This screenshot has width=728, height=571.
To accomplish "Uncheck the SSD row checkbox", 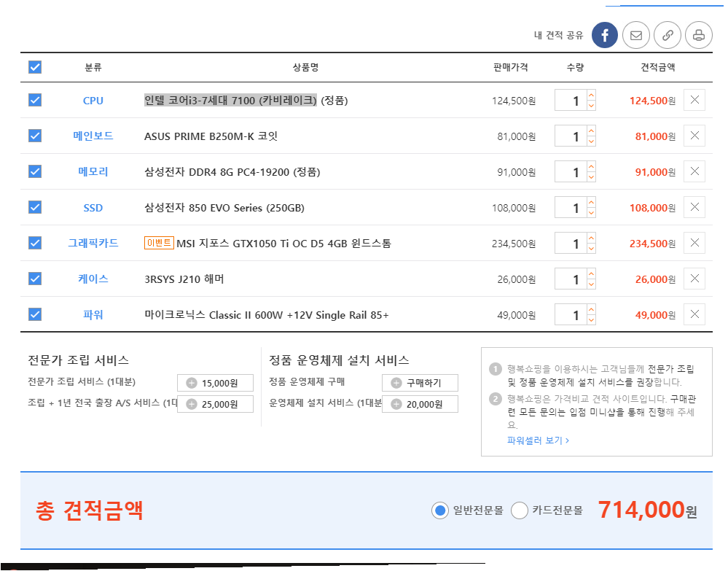I will pos(35,207).
